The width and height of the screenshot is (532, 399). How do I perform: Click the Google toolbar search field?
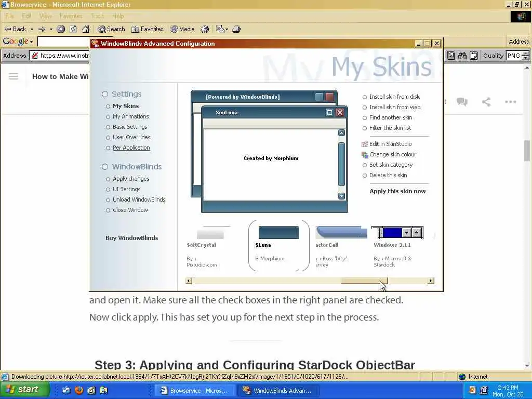click(64, 42)
